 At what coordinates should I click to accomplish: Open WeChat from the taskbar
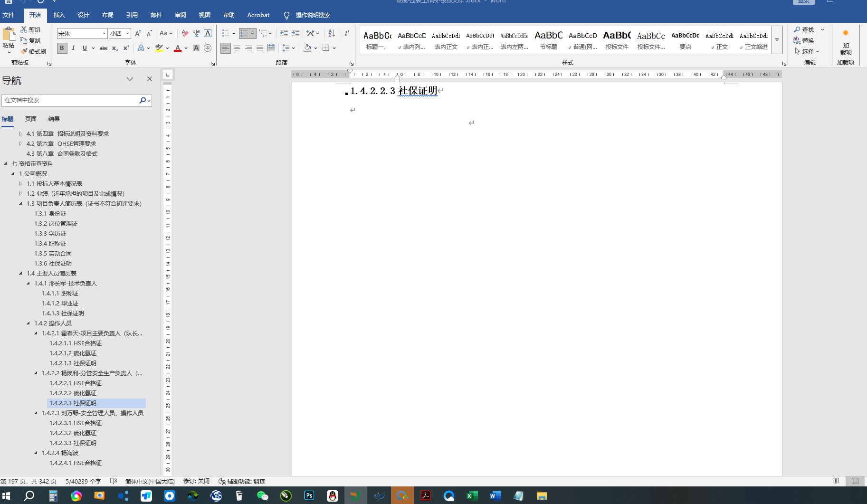tap(263, 495)
